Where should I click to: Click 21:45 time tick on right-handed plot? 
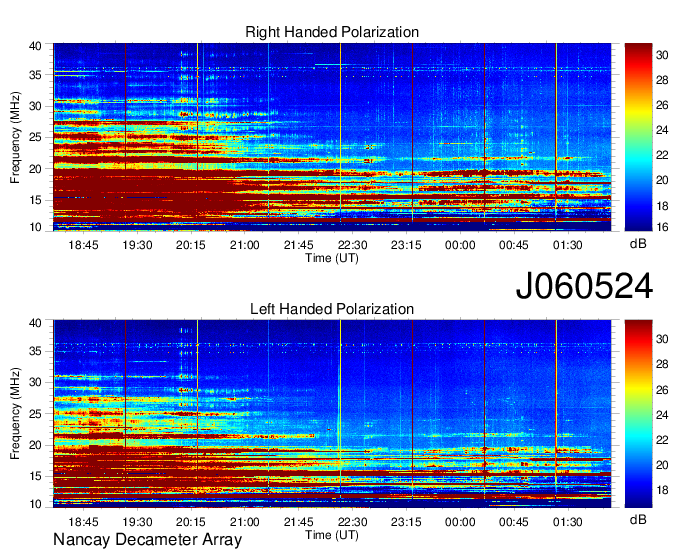tap(298, 245)
